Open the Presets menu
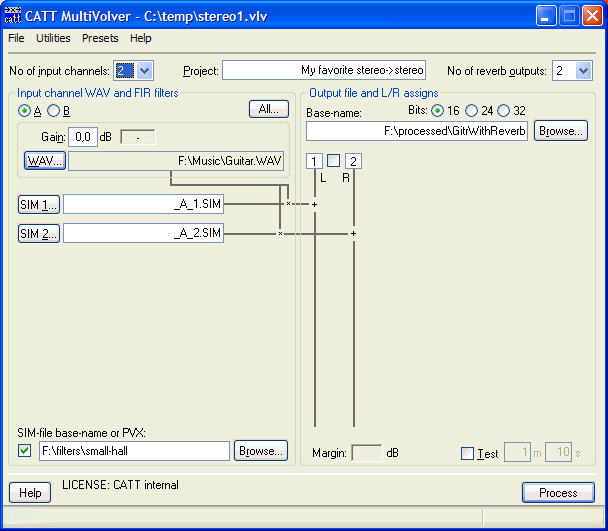 pos(100,38)
